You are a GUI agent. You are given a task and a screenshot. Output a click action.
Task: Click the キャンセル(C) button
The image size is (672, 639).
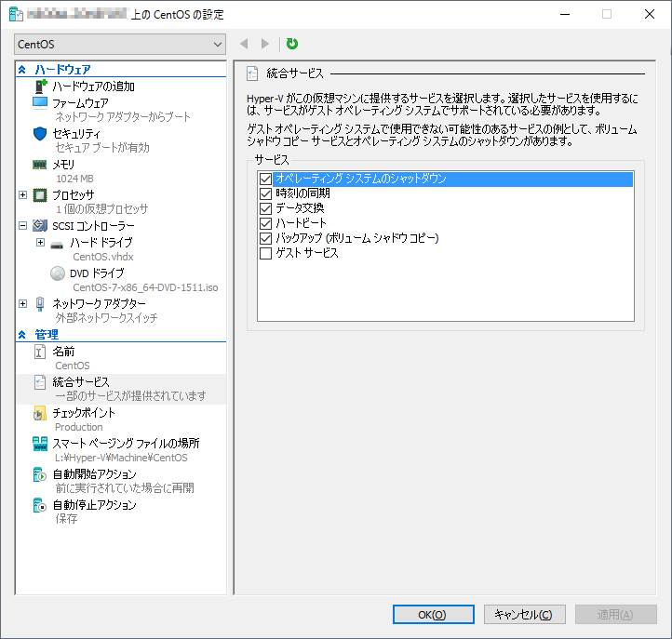(525, 615)
